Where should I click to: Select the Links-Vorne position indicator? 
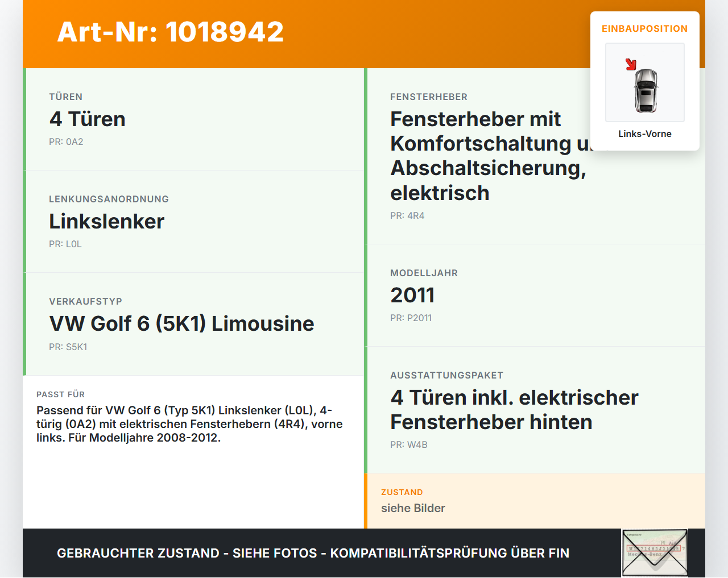coord(645,134)
